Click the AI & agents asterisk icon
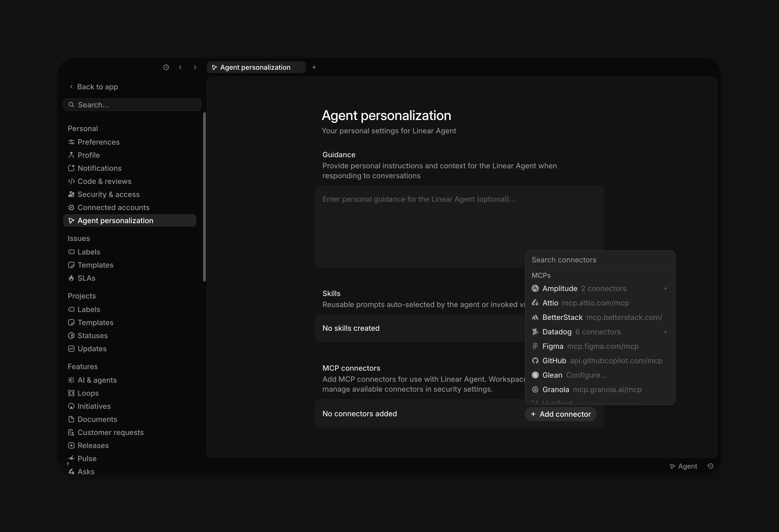Viewport: 779px width, 532px height. (71, 380)
